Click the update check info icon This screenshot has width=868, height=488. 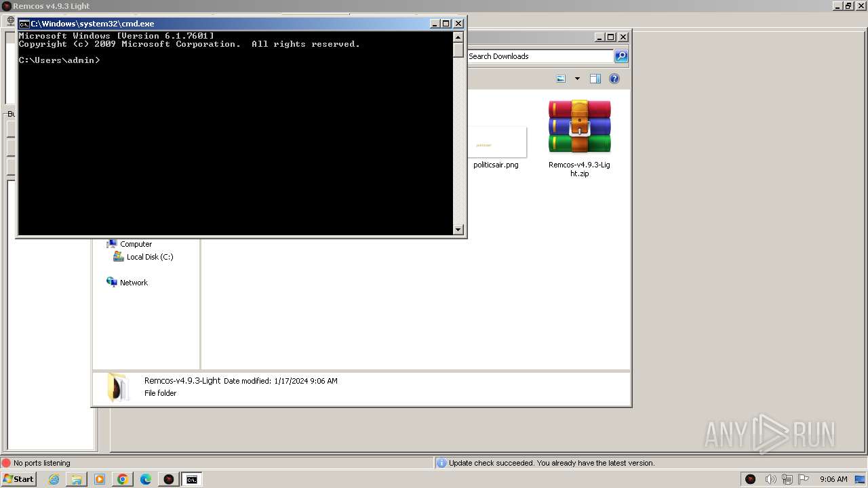[441, 463]
